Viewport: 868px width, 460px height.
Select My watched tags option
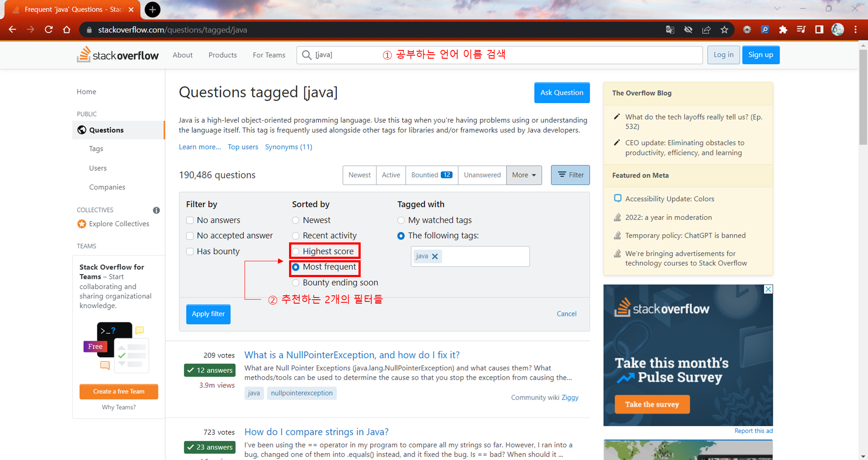coord(401,220)
